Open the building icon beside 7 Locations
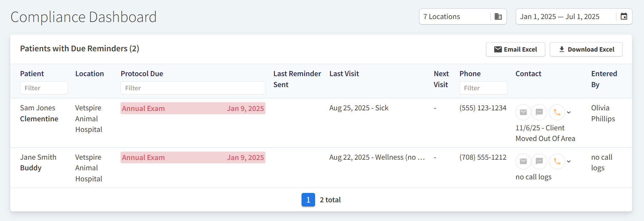Image resolution: width=644 pixels, height=221 pixels. click(498, 16)
